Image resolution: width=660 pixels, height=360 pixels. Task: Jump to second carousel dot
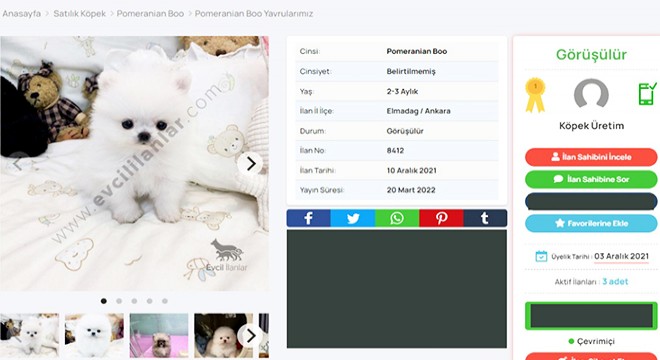pyautogui.click(x=119, y=301)
